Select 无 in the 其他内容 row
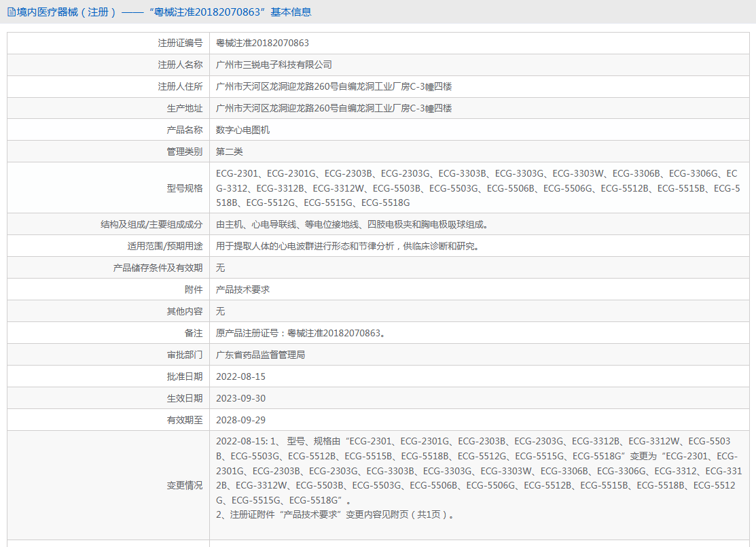756x547 pixels. (x=220, y=311)
